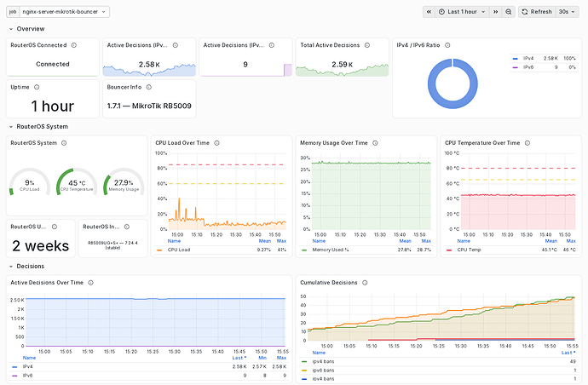Click info icon on Active Decisions (IPv6) panel showing 9
Image resolution: width=588 pixels, height=385 pixels.
pos(272,45)
